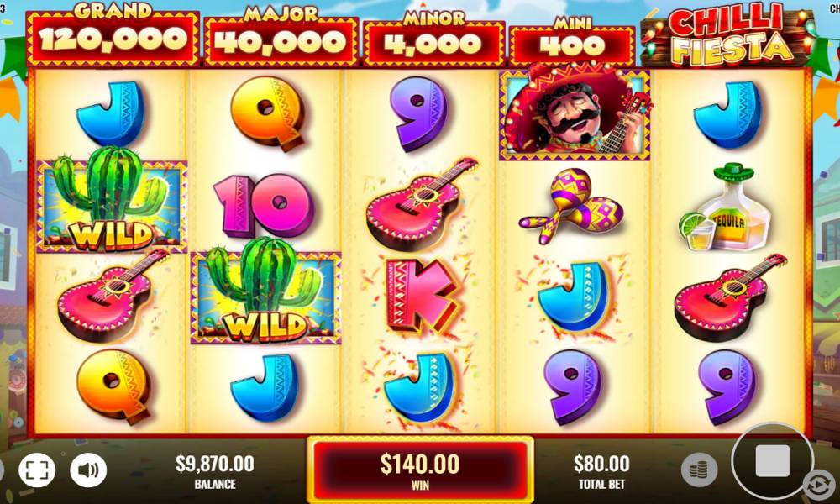Select the Mini 400 jackpot display

[x=572, y=42]
